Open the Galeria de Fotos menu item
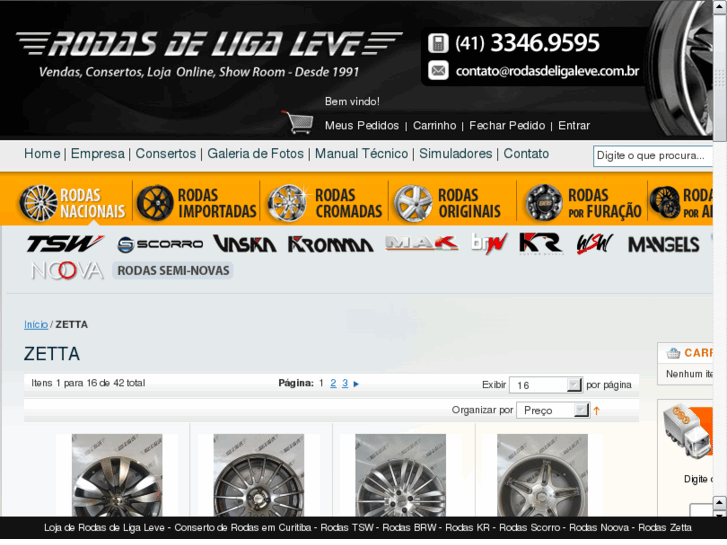This screenshot has height=545, width=727. click(255, 154)
